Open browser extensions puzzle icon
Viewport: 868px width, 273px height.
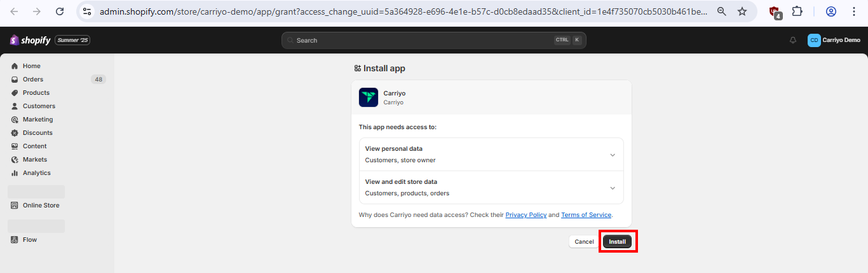(797, 11)
